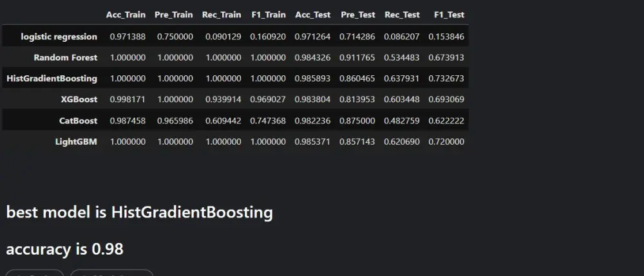
Task: Click Random Forest Acc_Train value 1.000000
Action: pyautogui.click(x=128, y=58)
